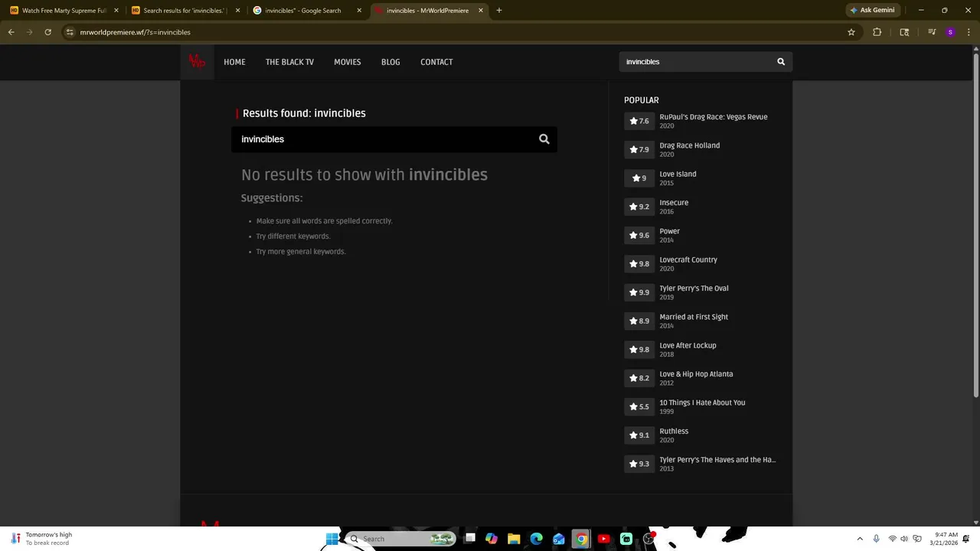Open Love After Lockup

click(688, 345)
